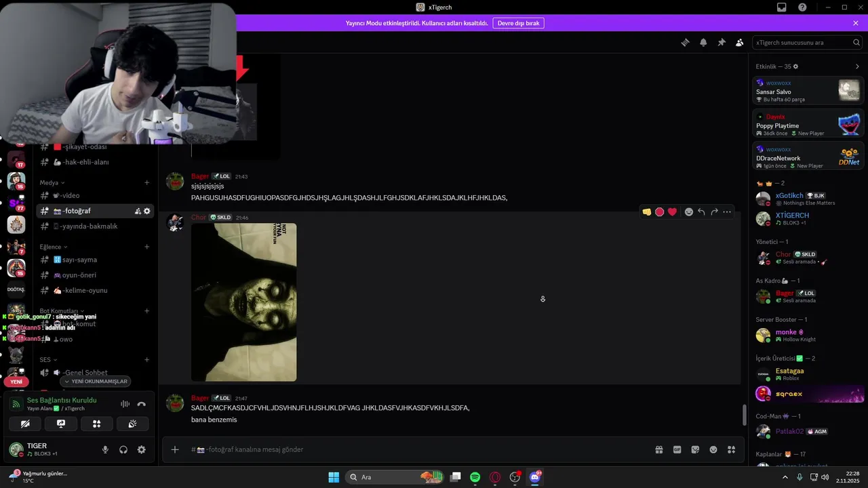The height and width of the screenshot is (488, 868).
Task: Open user settings gear next to TIGER
Action: pyautogui.click(x=141, y=449)
